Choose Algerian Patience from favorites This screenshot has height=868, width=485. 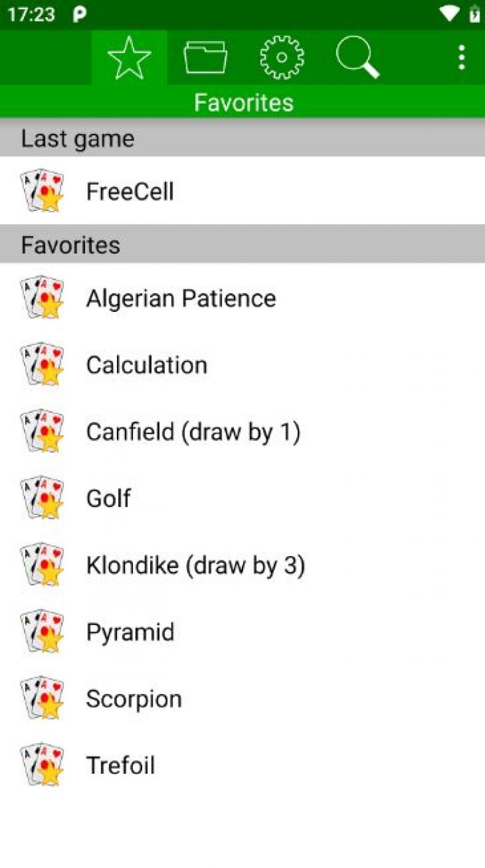tap(181, 298)
